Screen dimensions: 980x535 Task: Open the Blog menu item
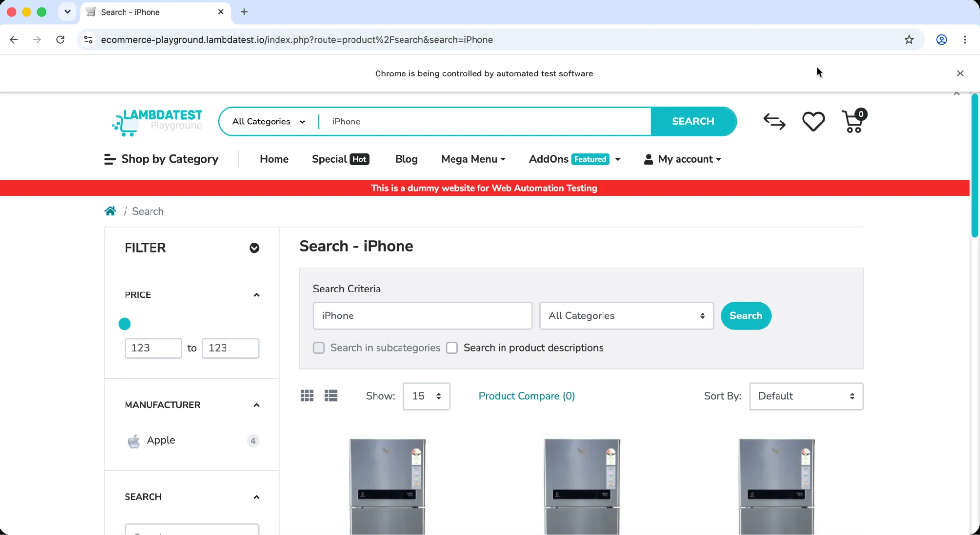click(x=406, y=159)
